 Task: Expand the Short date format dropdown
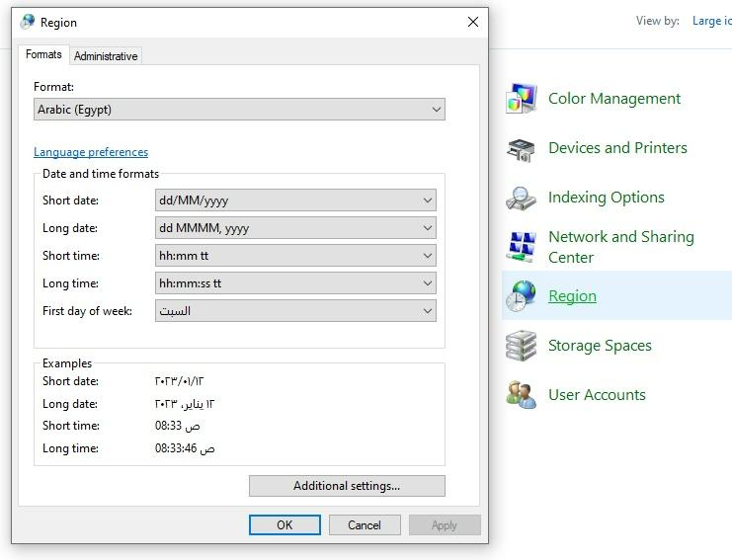(295, 200)
